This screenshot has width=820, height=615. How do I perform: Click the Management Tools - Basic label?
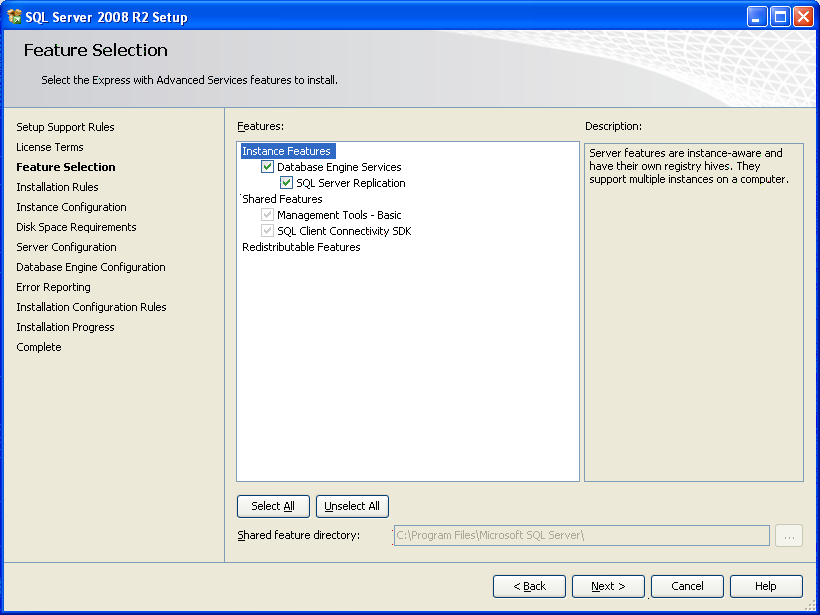339,215
